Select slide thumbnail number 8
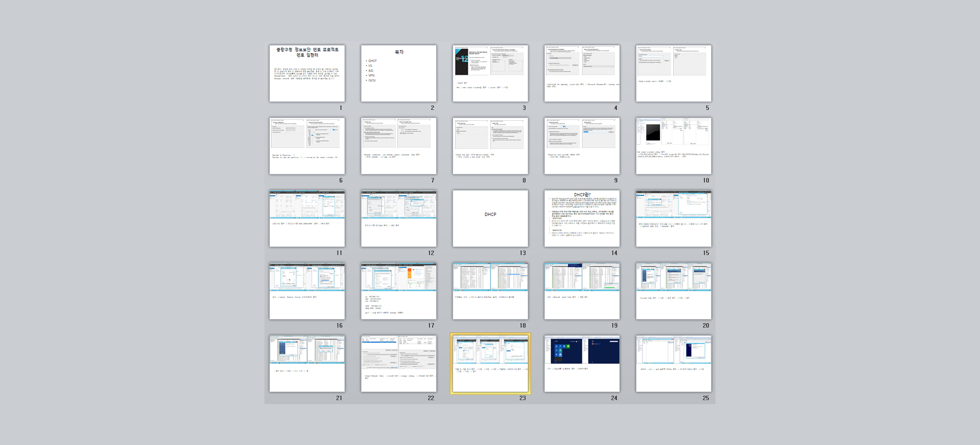980x445 pixels. (490, 146)
